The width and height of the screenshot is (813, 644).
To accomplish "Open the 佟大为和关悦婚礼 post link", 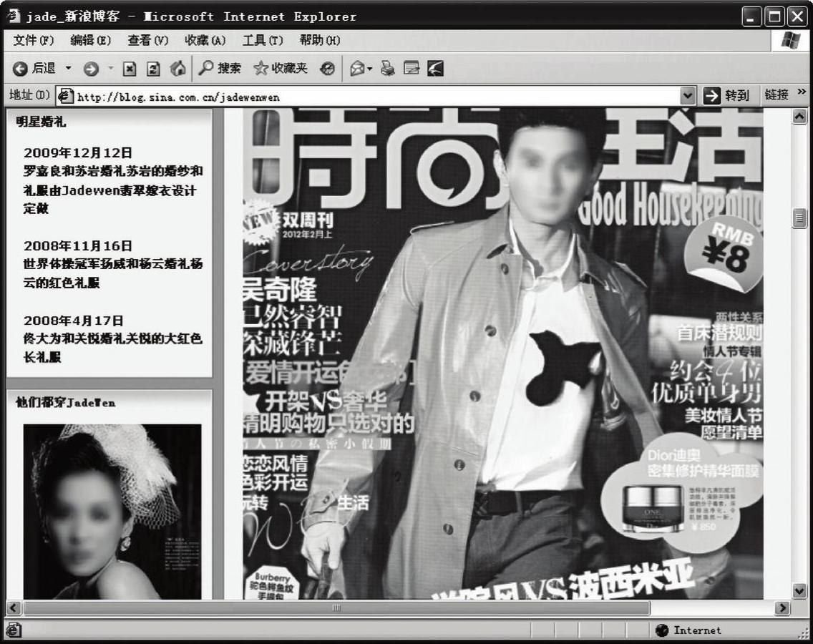I will point(112,348).
